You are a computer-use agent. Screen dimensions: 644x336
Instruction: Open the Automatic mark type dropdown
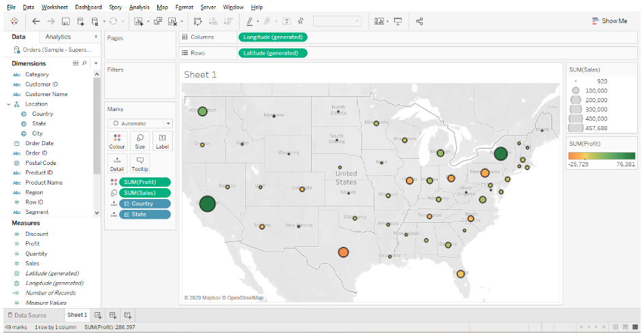(x=140, y=123)
